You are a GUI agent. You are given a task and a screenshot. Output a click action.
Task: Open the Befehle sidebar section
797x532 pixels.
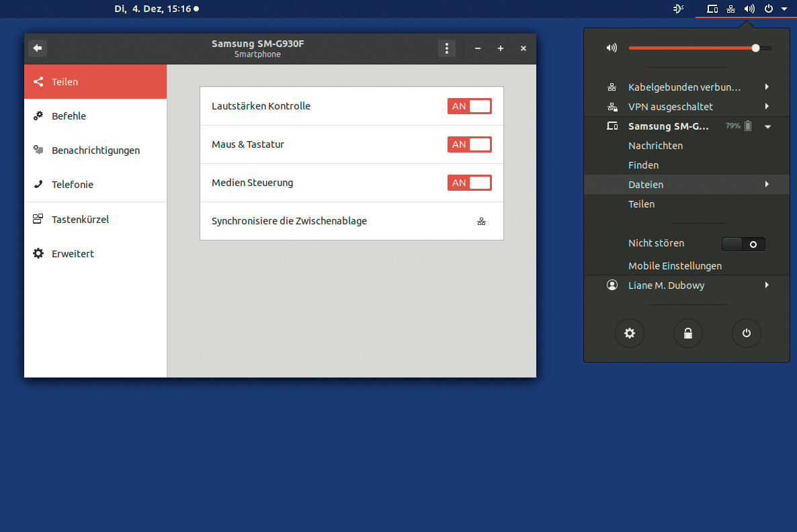pos(69,116)
